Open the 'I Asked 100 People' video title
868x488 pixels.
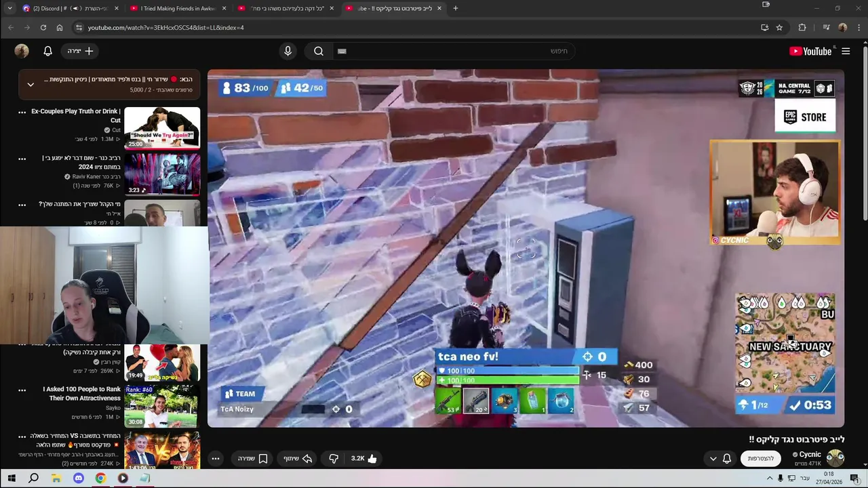click(81, 393)
